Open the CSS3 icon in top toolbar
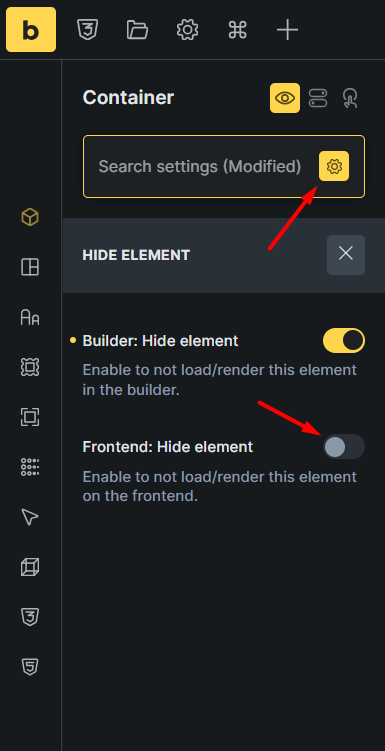Image resolution: width=385 pixels, height=751 pixels. pyautogui.click(x=88, y=30)
